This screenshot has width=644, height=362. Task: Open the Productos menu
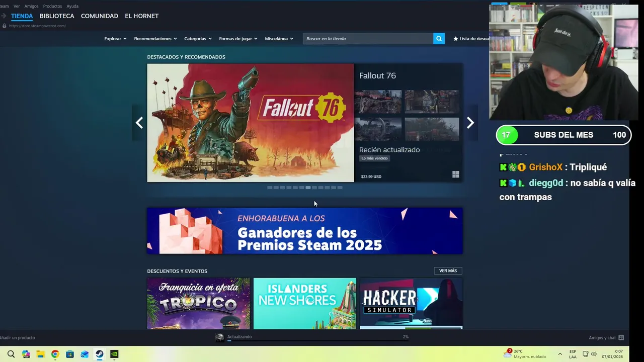point(52,6)
